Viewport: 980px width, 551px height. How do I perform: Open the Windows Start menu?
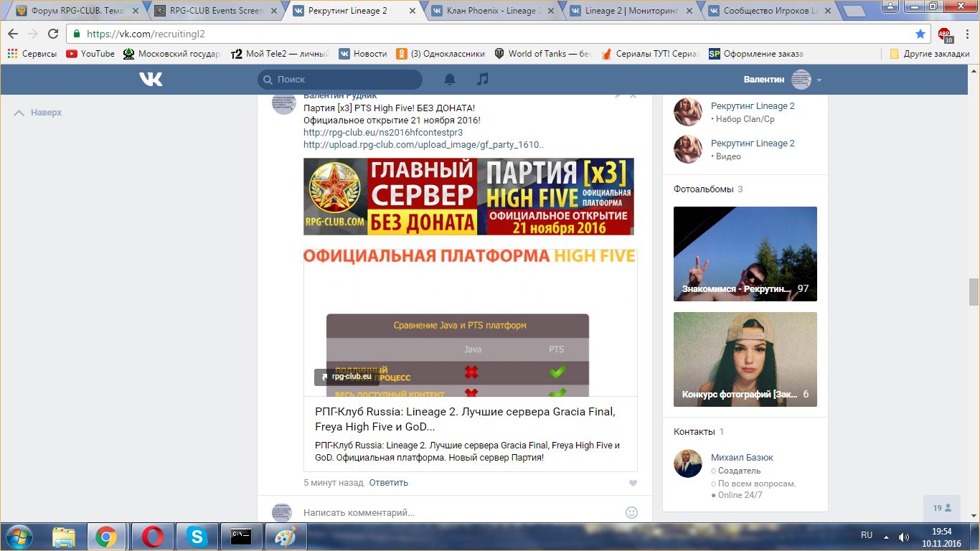point(19,537)
